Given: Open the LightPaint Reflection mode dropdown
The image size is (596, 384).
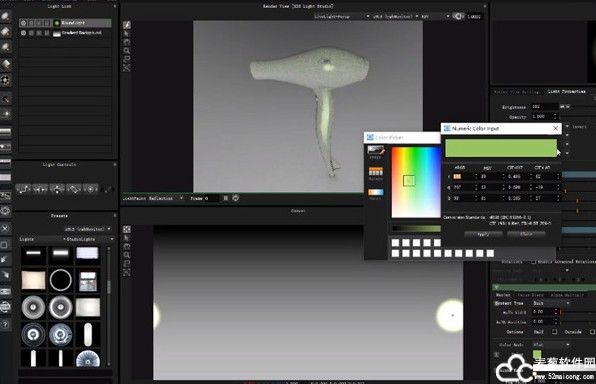Looking at the screenshot, I should (x=152, y=198).
